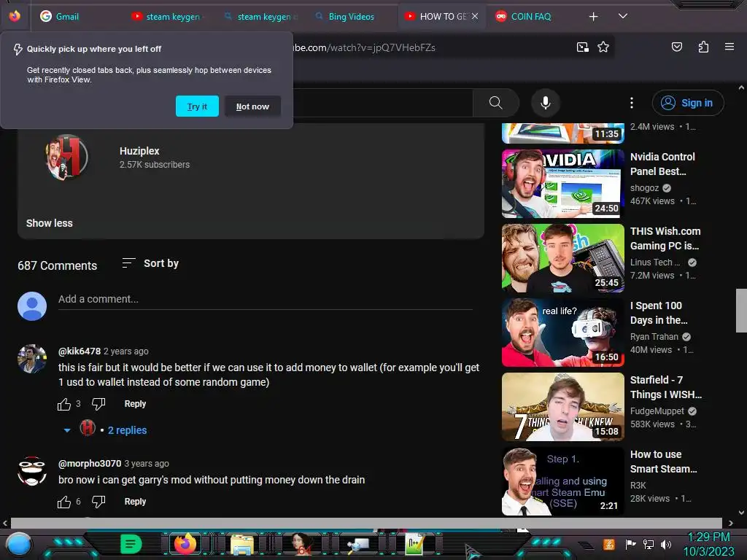Image resolution: width=747 pixels, height=560 pixels.
Task: Collapse description with Show less
Action: [x=49, y=223]
